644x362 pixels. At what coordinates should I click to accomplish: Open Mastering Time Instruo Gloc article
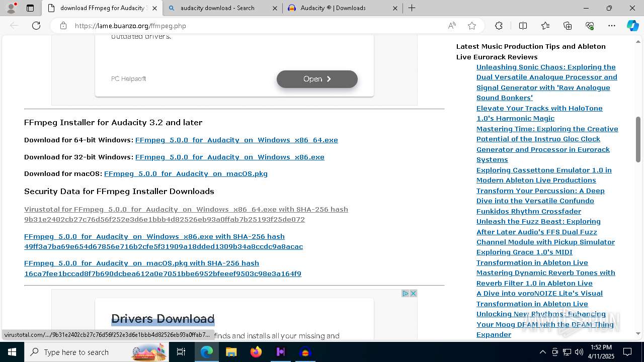pyautogui.click(x=547, y=144)
